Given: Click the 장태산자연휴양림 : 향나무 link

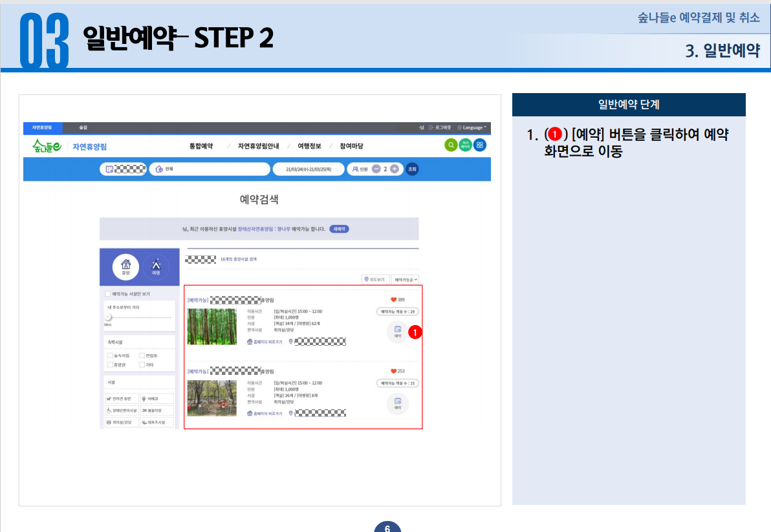Looking at the screenshot, I should pos(264,229).
